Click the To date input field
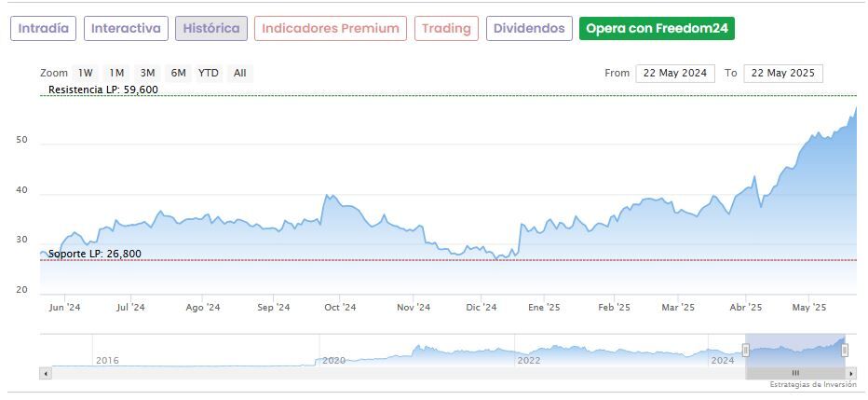 (782, 73)
